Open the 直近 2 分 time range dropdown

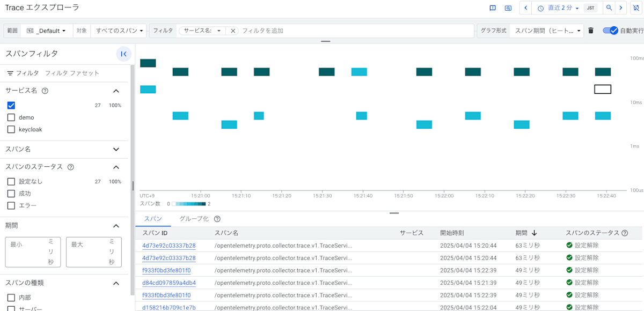point(558,8)
